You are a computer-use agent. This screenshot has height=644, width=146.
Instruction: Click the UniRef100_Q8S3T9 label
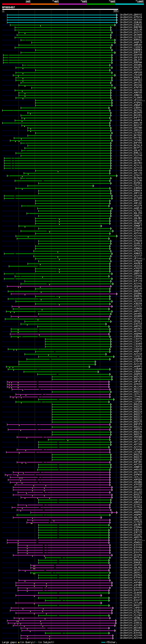pyautogui.click(x=131, y=620)
